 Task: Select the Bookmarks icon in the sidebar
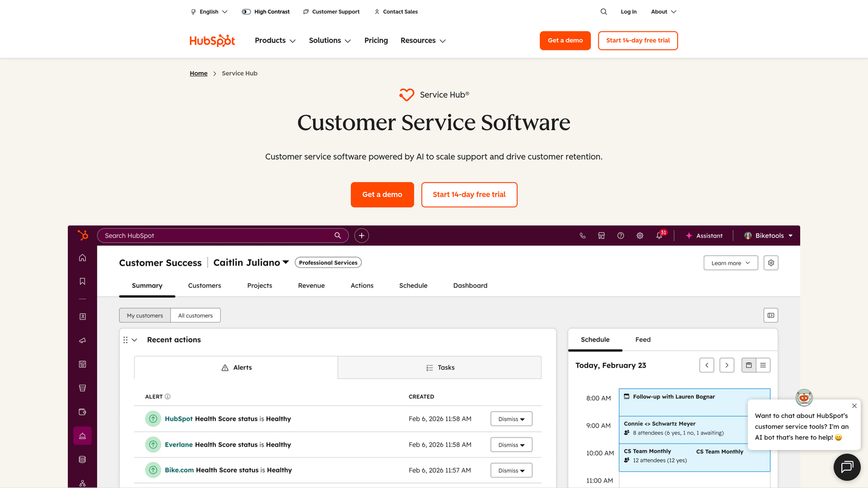(82, 281)
